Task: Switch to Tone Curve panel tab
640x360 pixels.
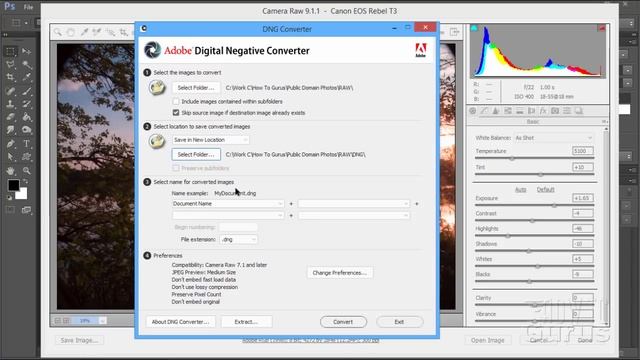Action: tap(484, 111)
